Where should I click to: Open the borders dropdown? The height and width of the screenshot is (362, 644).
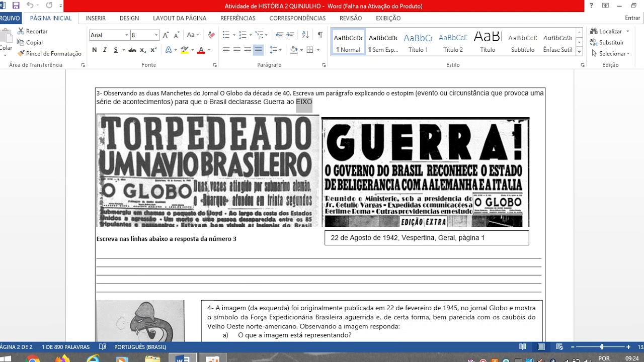pyautogui.click(x=317, y=50)
